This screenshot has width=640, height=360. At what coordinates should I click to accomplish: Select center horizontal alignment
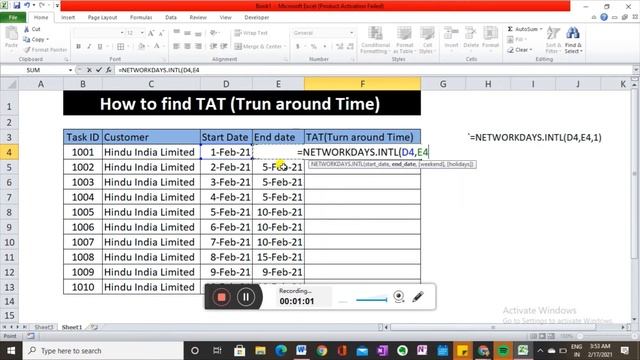pos(187,47)
